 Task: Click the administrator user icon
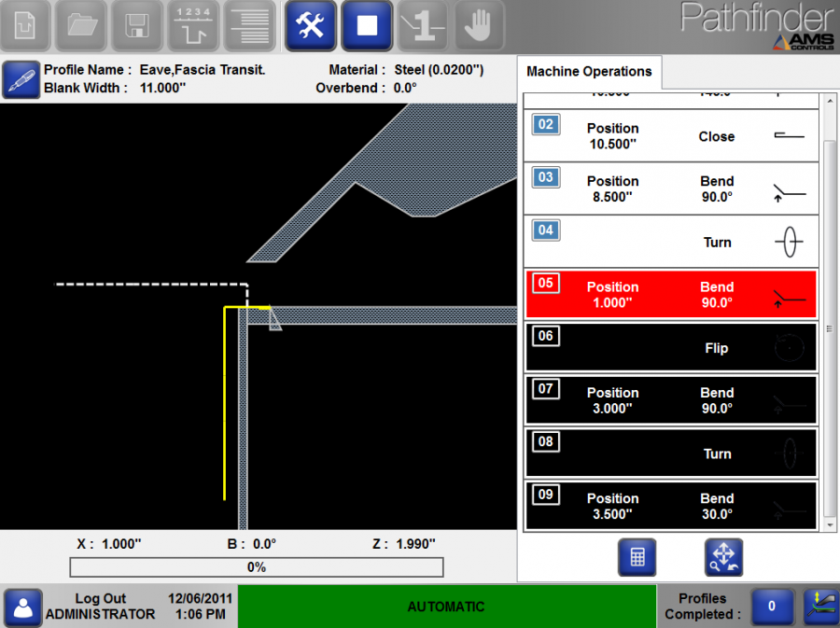click(x=22, y=607)
